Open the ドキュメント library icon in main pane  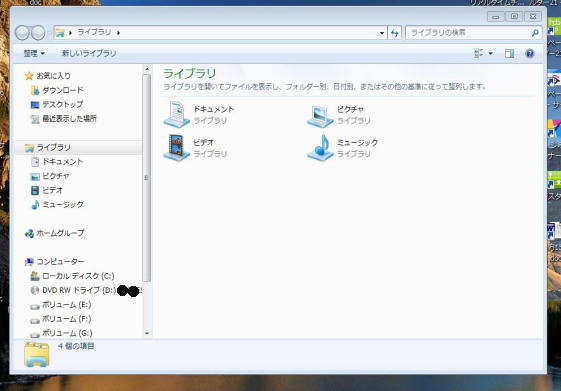click(176, 114)
